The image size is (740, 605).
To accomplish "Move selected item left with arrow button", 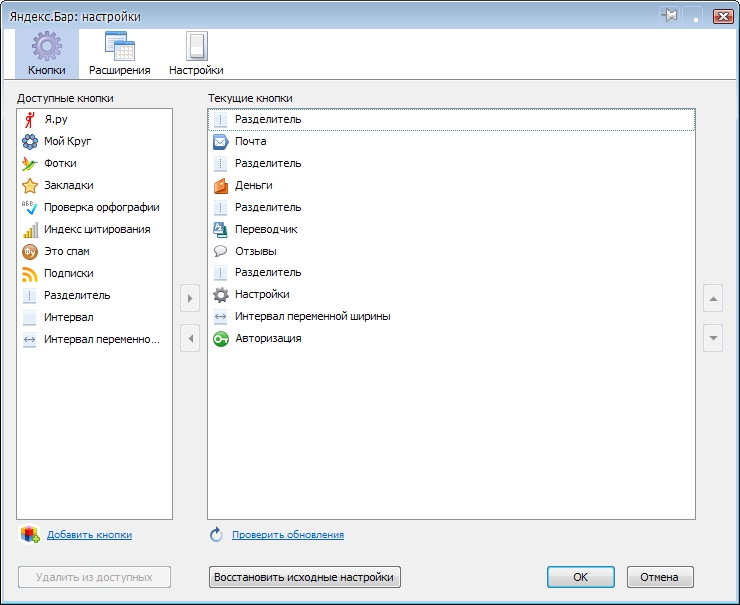I will click(190, 338).
